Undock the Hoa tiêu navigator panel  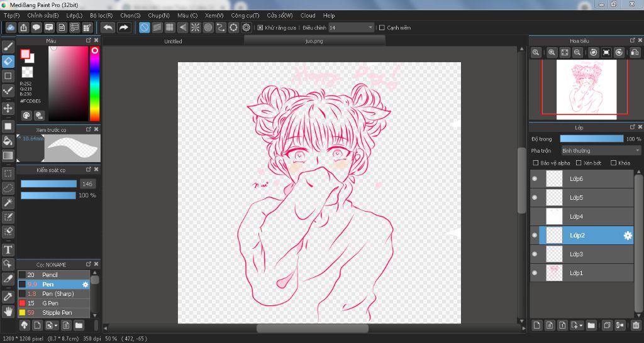tap(633, 40)
